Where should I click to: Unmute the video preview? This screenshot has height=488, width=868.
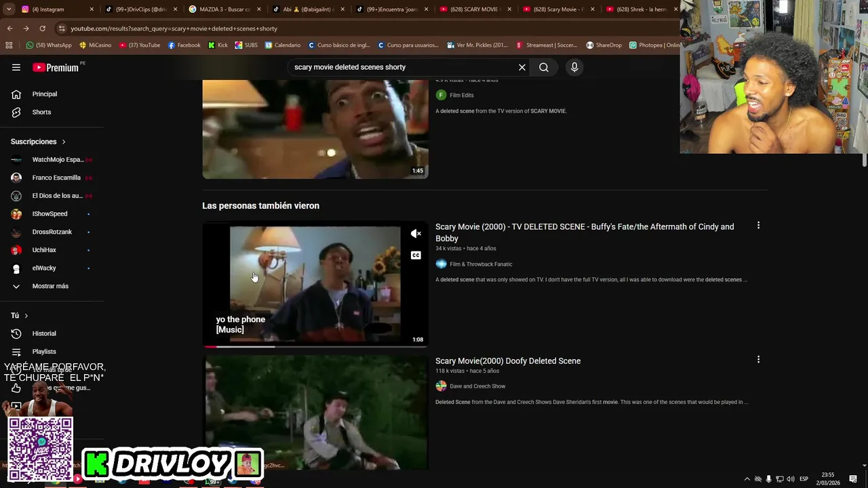[x=416, y=234]
